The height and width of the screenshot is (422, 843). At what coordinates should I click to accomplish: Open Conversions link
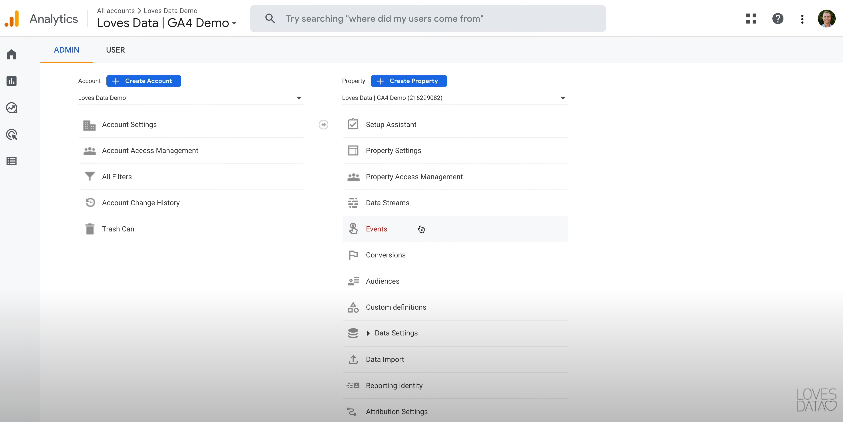point(385,255)
